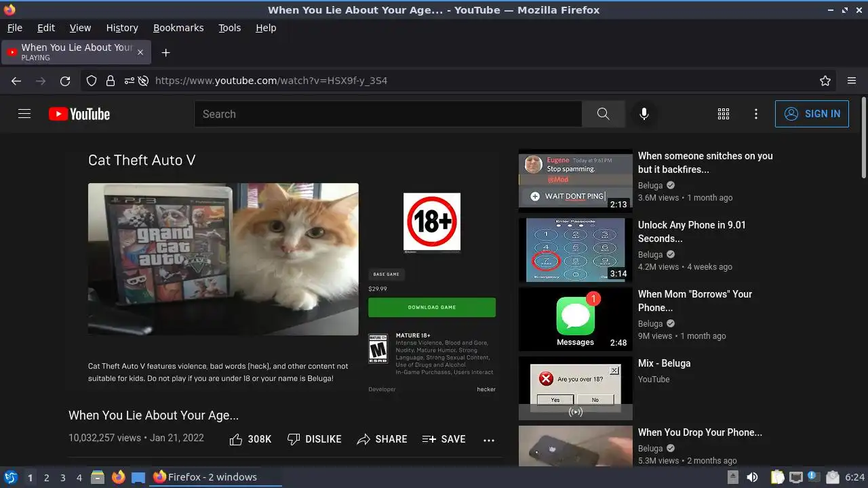Viewport: 868px width, 488px height.
Task: Open the SHARE dialog
Action: (x=382, y=439)
